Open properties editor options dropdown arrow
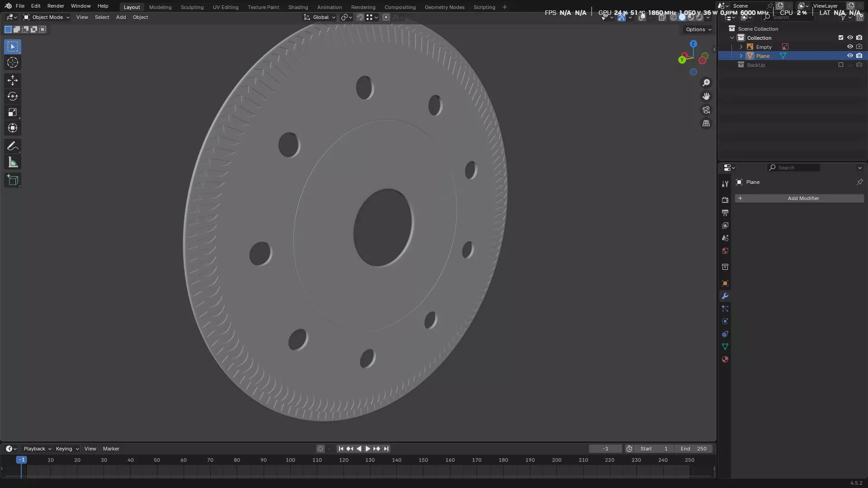The height and width of the screenshot is (488, 868). click(859, 168)
